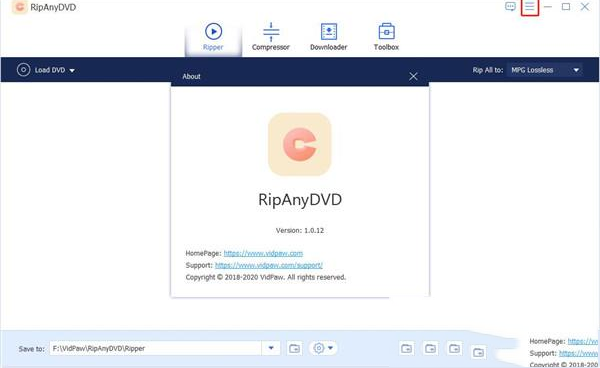Minimize the RipAnyDVD window
This screenshot has height=368, width=600.
pyautogui.click(x=548, y=7)
